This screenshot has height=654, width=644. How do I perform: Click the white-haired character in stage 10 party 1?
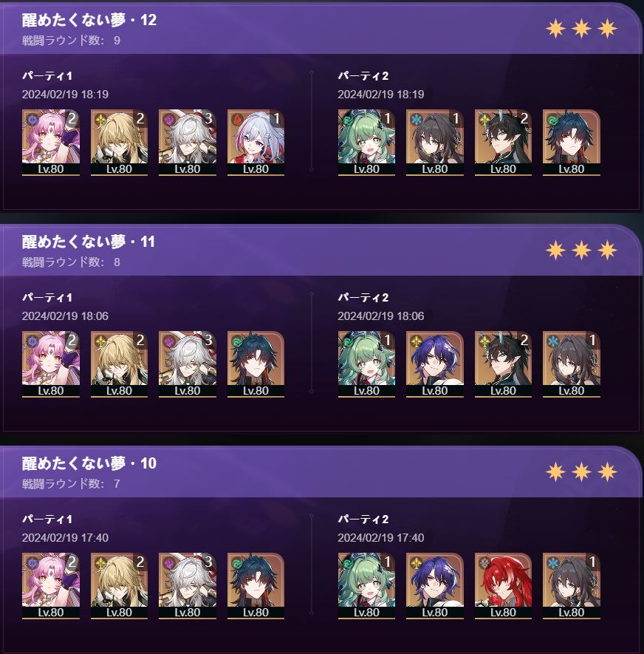pos(188,586)
